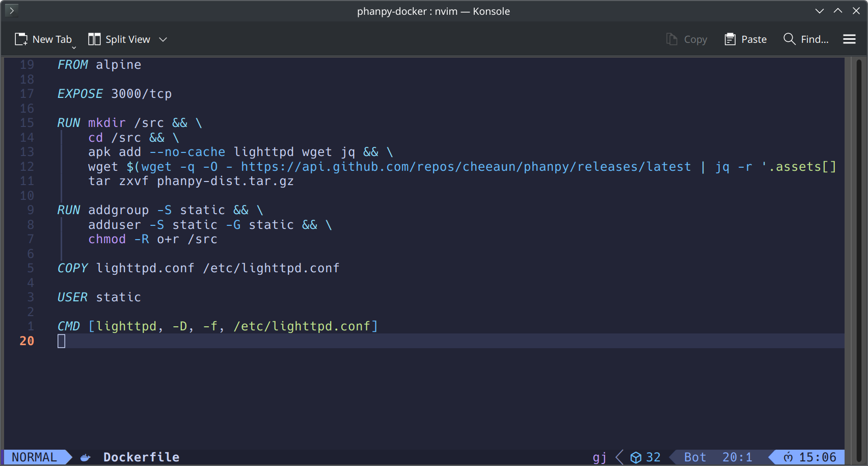Open the New Tab dropdown arrow
This screenshot has height=466, width=868.
(74, 47)
